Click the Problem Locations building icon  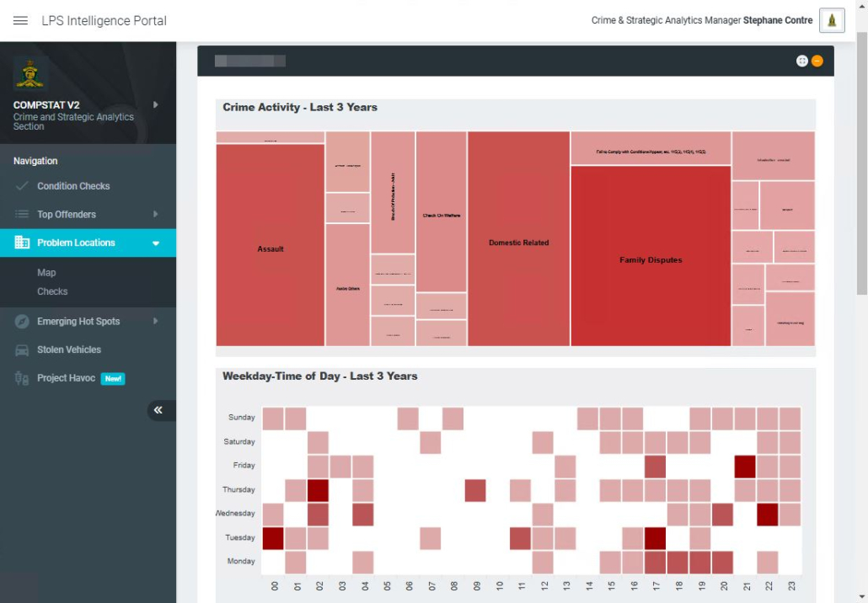coord(22,243)
